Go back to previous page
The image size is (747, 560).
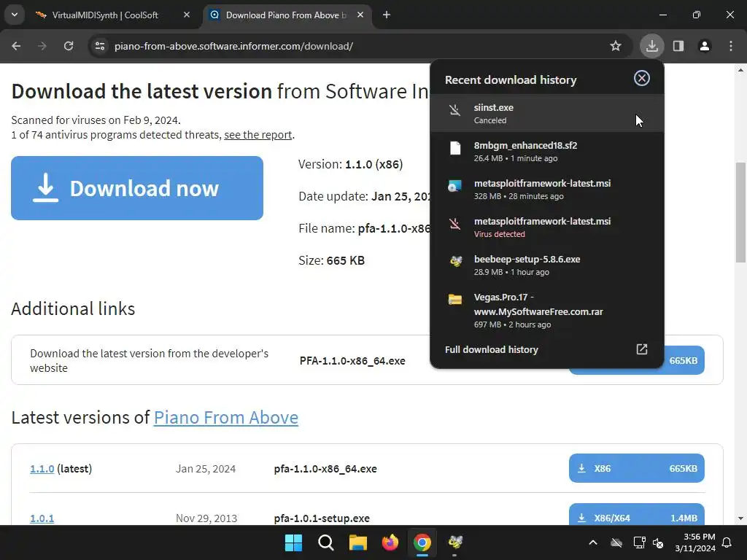[x=16, y=46]
